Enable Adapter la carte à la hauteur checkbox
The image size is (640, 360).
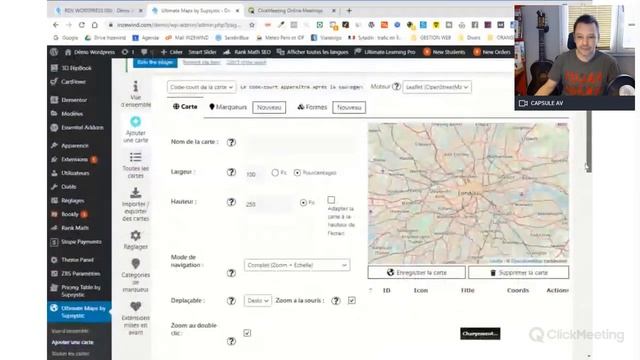[331, 200]
